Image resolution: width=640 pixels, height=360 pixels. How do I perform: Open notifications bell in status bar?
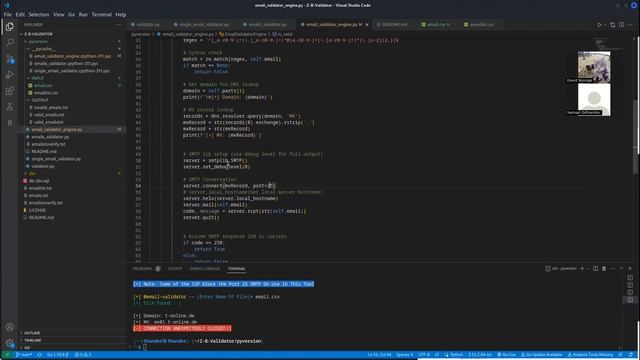(x=631, y=355)
